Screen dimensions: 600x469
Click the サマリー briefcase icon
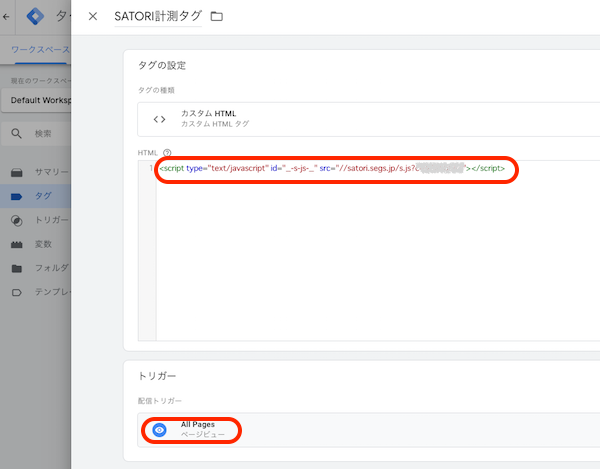(16, 173)
